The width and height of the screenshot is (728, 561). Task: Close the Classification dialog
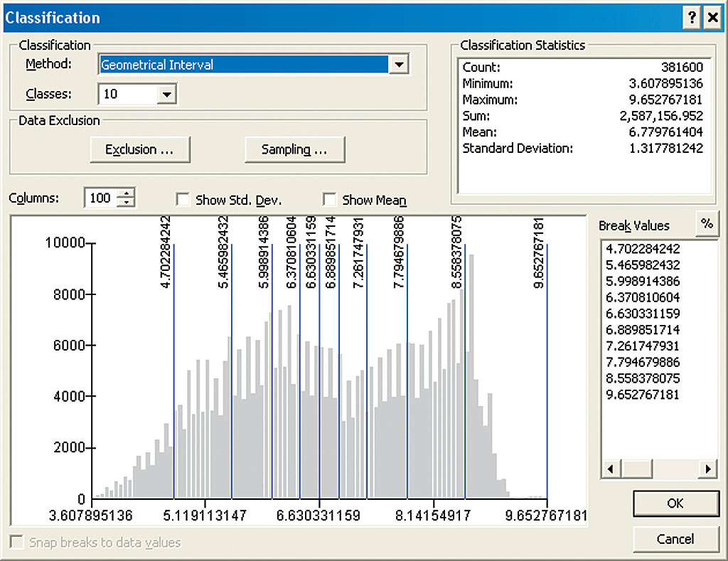(712, 18)
